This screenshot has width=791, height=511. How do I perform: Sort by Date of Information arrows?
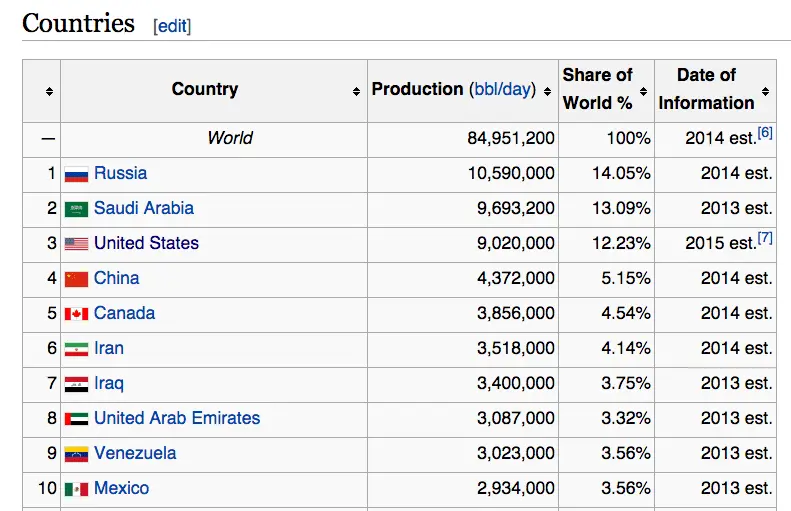766,92
